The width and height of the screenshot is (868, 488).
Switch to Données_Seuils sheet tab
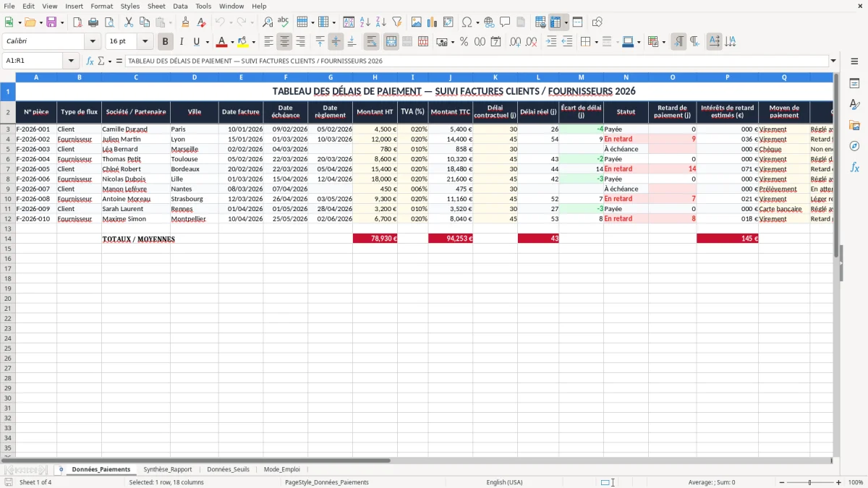point(228,469)
